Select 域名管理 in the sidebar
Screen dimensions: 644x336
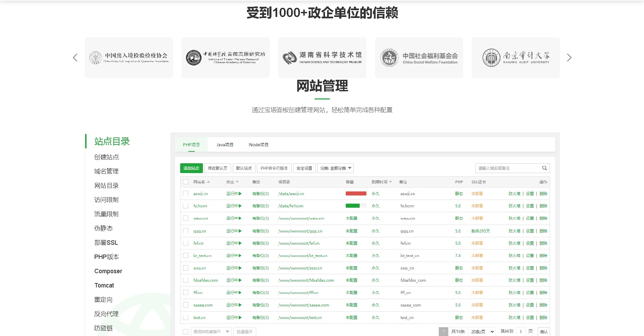click(107, 171)
